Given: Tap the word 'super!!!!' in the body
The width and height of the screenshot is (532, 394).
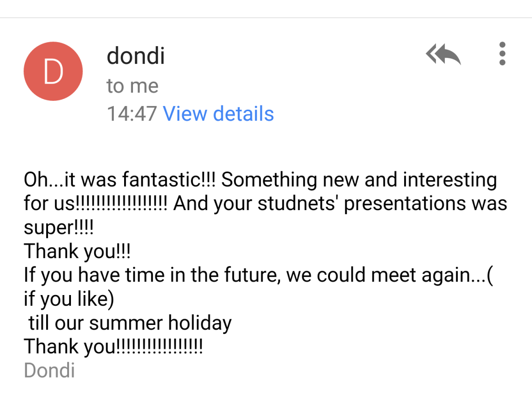Looking at the screenshot, I should click(x=59, y=228).
